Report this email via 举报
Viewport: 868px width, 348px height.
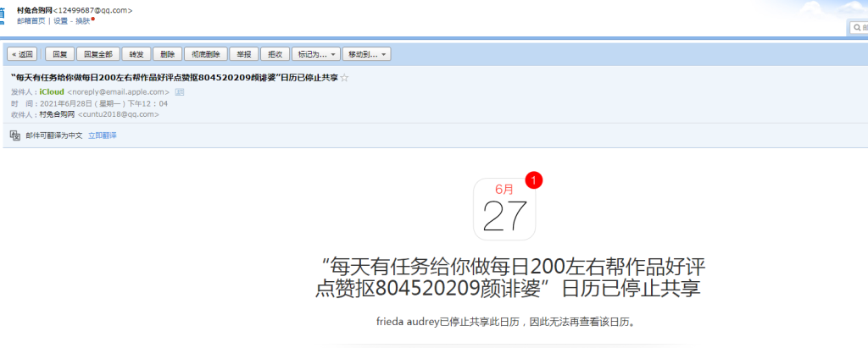(243, 54)
